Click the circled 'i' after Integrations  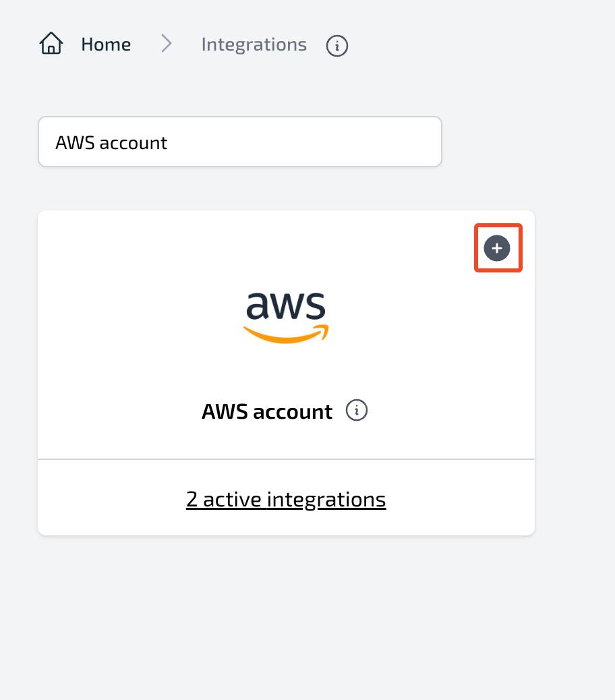point(337,46)
